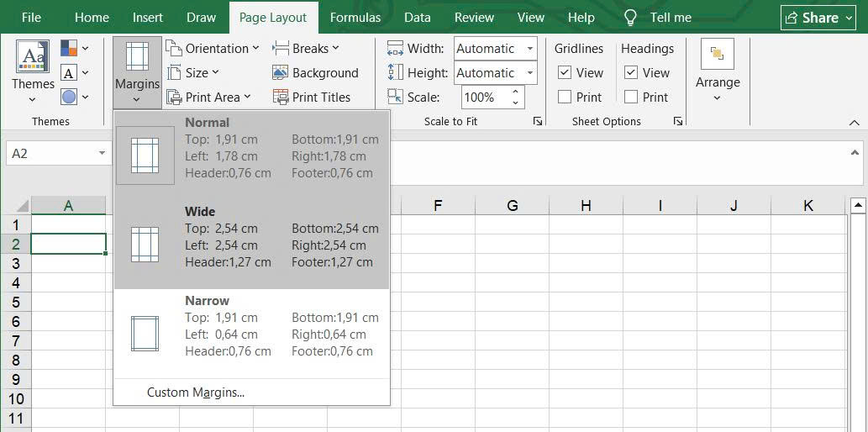Click the Width scale icon
The height and width of the screenshot is (432, 868).
click(x=395, y=49)
